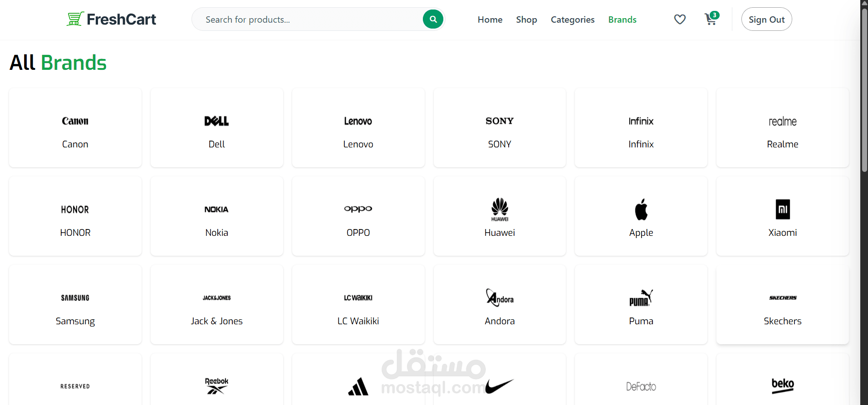The height and width of the screenshot is (405, 868).
Task: Click the All Brands page heading
Action: point(58,63)
